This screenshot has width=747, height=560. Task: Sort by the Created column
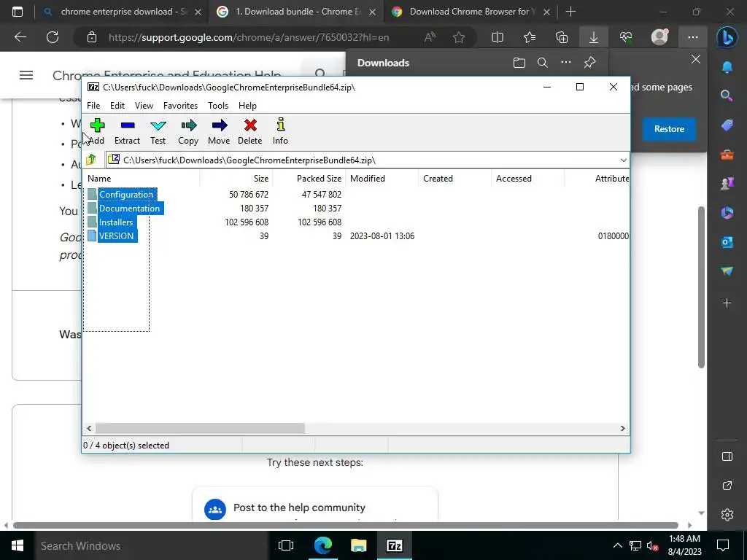(455, 179)
